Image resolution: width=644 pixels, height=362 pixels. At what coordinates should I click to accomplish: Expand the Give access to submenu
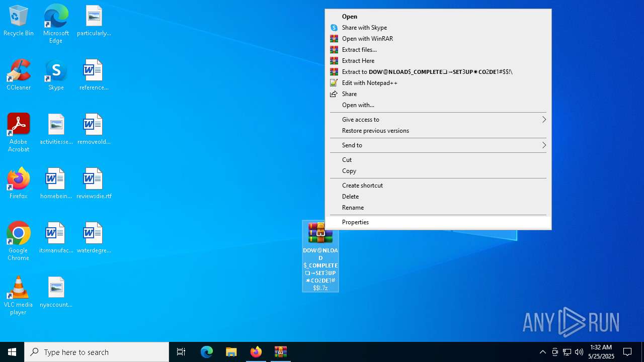click(438, 120)
